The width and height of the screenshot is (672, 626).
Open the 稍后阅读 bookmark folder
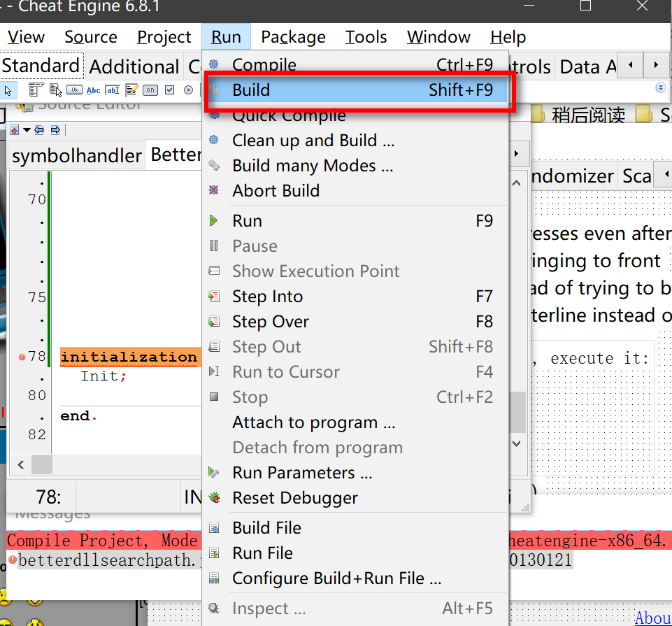point(578,115)
